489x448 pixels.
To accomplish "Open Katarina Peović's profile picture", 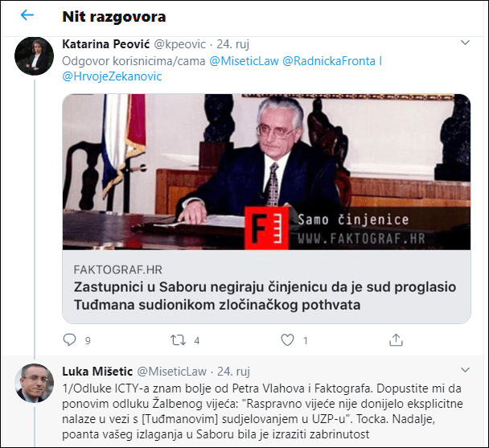I will (x=35, y=56).
